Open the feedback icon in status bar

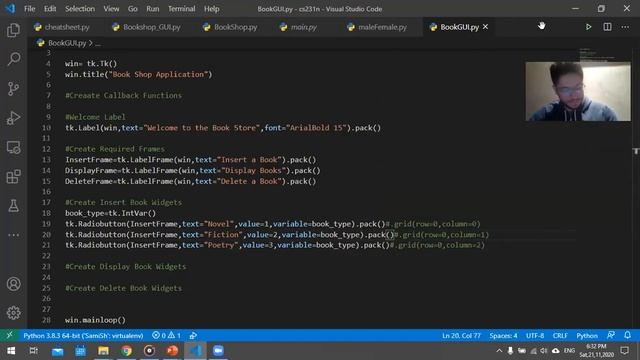point(611,335)
